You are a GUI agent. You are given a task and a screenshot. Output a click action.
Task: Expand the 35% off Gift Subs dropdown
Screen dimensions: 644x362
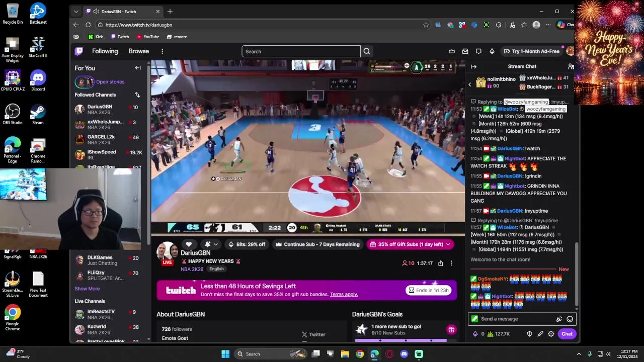click(x=448, y=244)
